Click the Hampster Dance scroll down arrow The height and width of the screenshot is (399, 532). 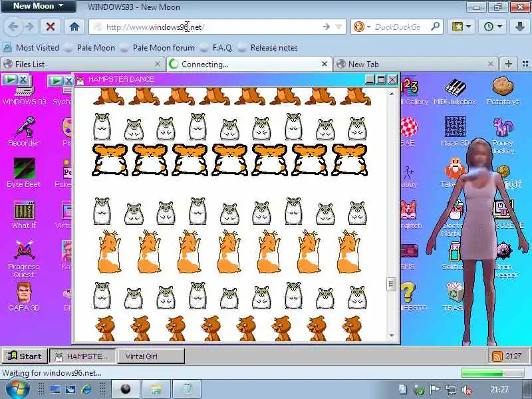click(392, 335)
